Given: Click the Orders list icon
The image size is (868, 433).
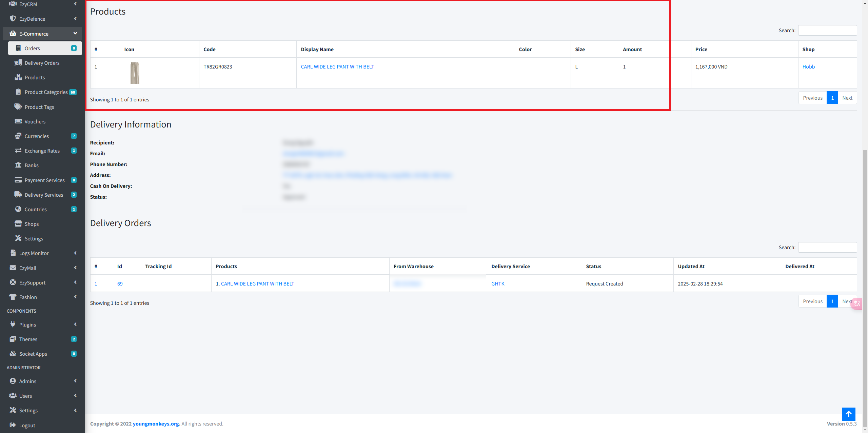Looking at the screenshot, I should click(x=18, y=48).
